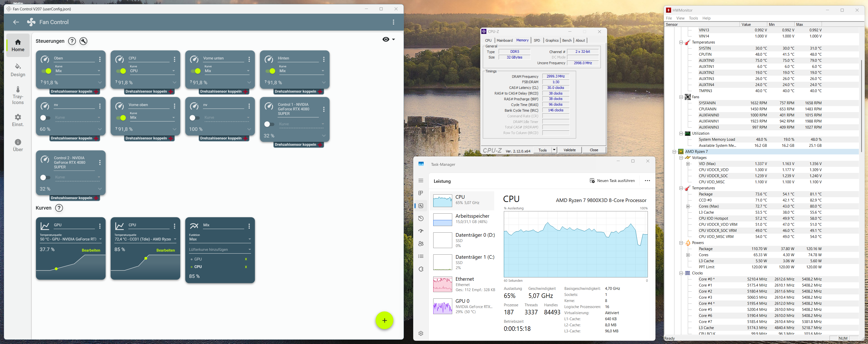Image resolution: width=868 pixels, height=344 pixels.
Task: Open the Mix curve Funktion dropdown
Action: tap(220, 239)
